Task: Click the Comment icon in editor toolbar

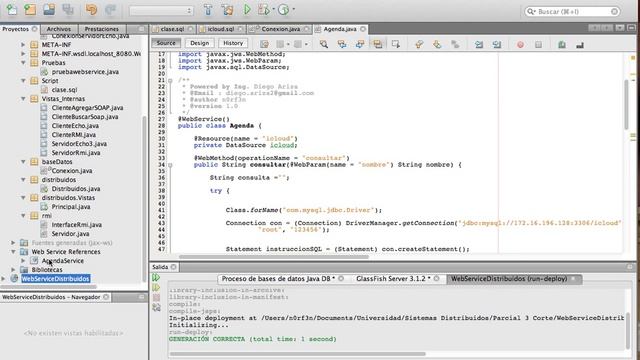Action: pyautogui.click(x=562, y=44)
